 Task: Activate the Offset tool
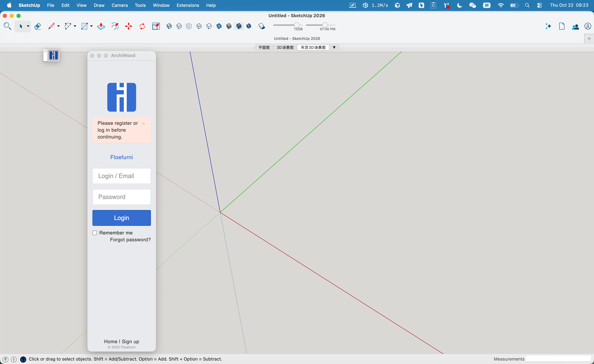(115, 26)
